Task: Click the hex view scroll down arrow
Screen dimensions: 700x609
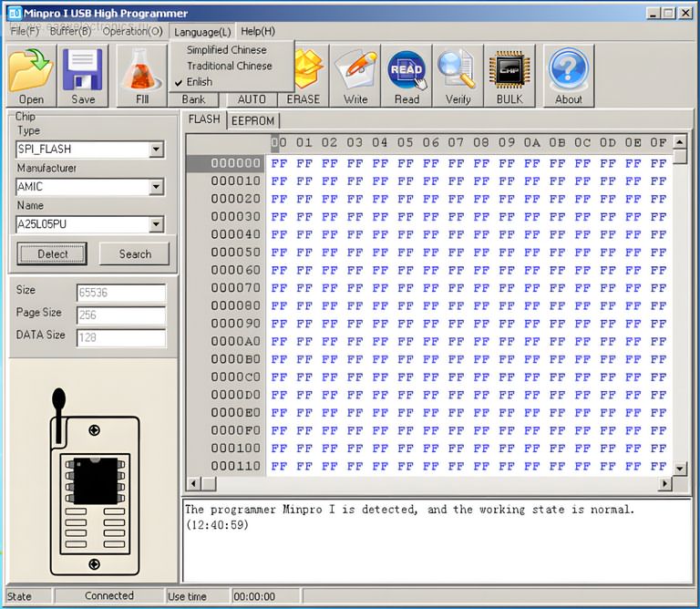Action: [679, 469]
